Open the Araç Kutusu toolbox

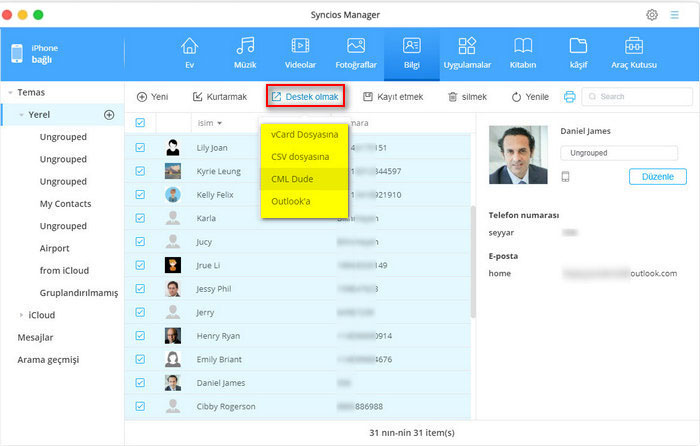[x=634, y=54]
